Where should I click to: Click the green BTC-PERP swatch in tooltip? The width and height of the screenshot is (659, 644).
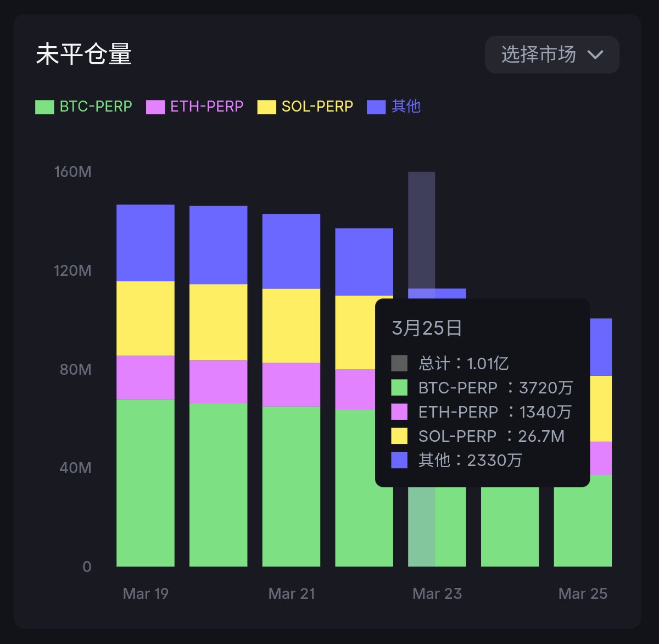399,387
